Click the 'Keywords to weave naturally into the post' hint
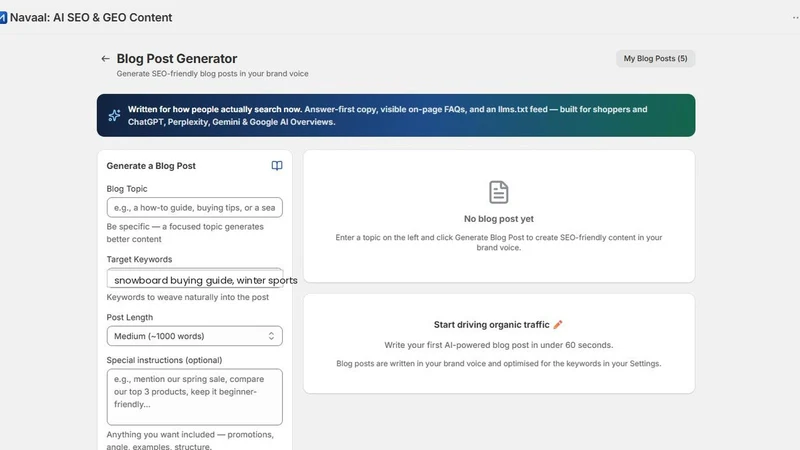 point(188,297)
